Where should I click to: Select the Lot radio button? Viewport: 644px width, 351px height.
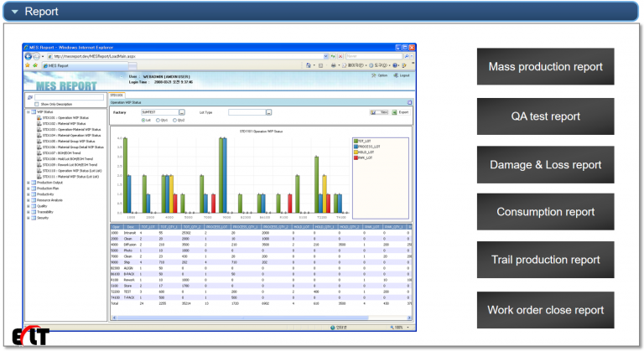pyautogui.click(x=144, y=119)
